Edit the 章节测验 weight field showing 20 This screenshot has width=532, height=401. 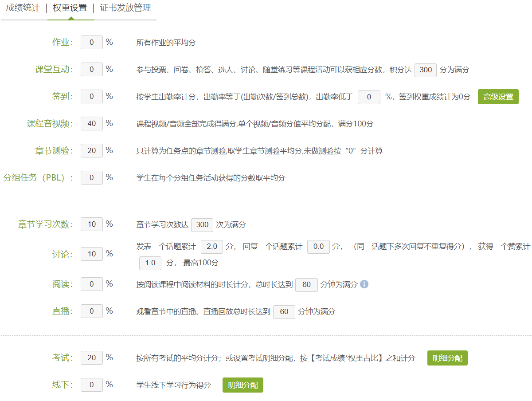point(92,151)
